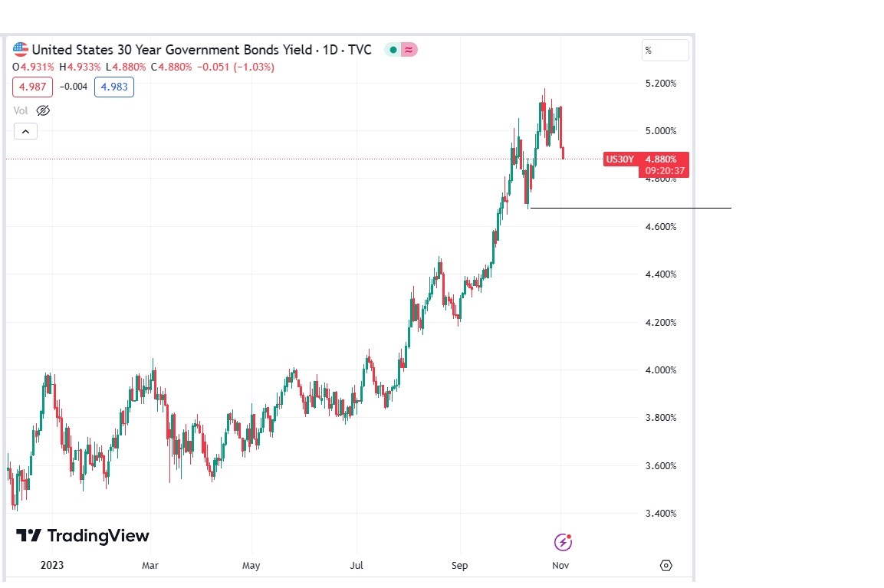This screenshot has height=588, width=884.
Task: Collapse the indicator legend with the chevron
Action: [x=25, y=132]
